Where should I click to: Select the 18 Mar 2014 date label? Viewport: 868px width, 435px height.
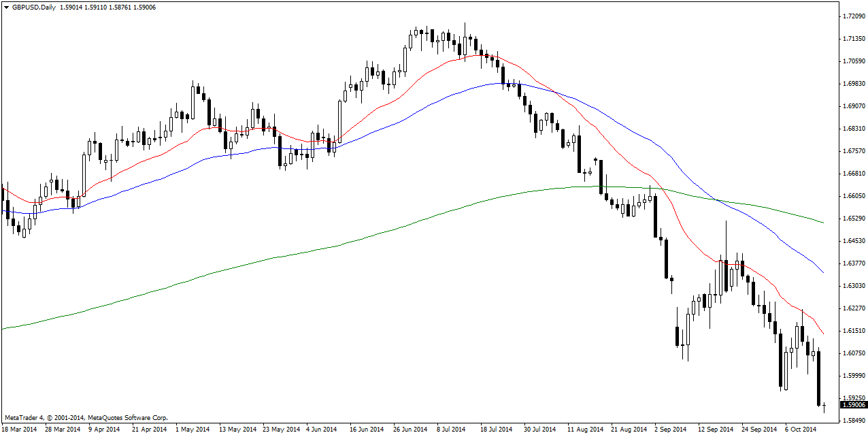coord(20,430)
